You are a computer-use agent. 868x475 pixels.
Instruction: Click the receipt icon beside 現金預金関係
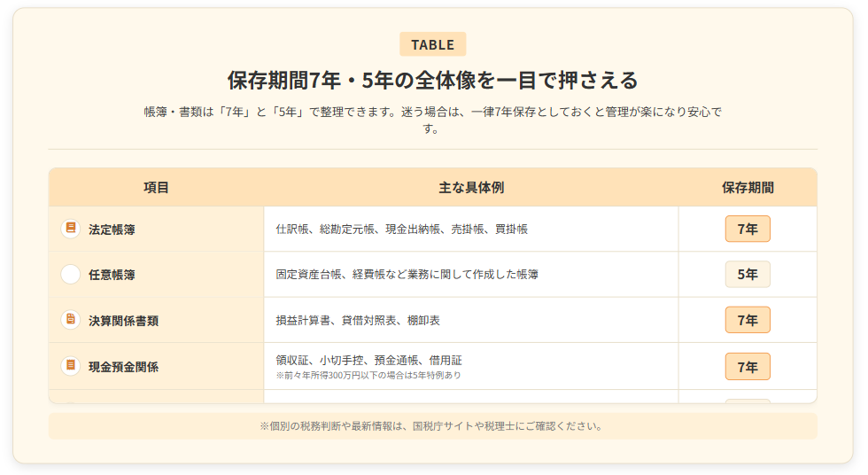71,366
